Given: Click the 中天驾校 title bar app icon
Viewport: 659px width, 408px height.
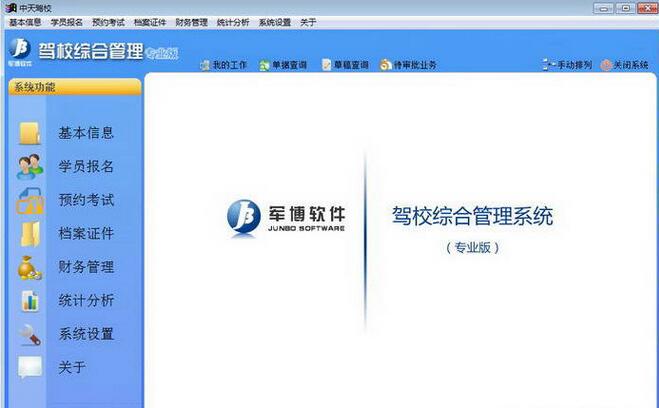Looking at the screenshot, I should 11,8.
